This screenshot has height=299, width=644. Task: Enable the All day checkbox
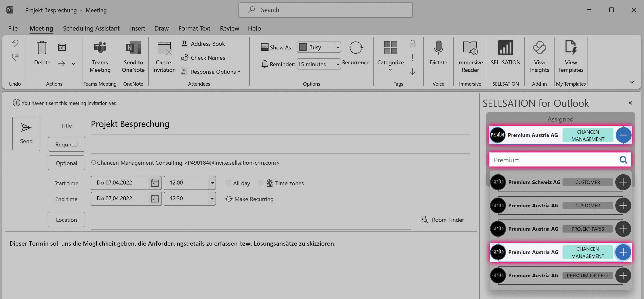pos(228,183)
